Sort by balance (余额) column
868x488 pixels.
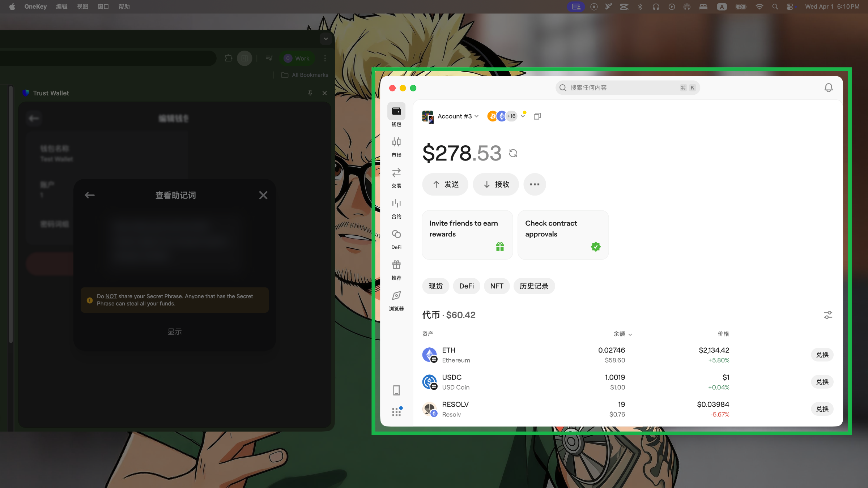tap(622, 334)
